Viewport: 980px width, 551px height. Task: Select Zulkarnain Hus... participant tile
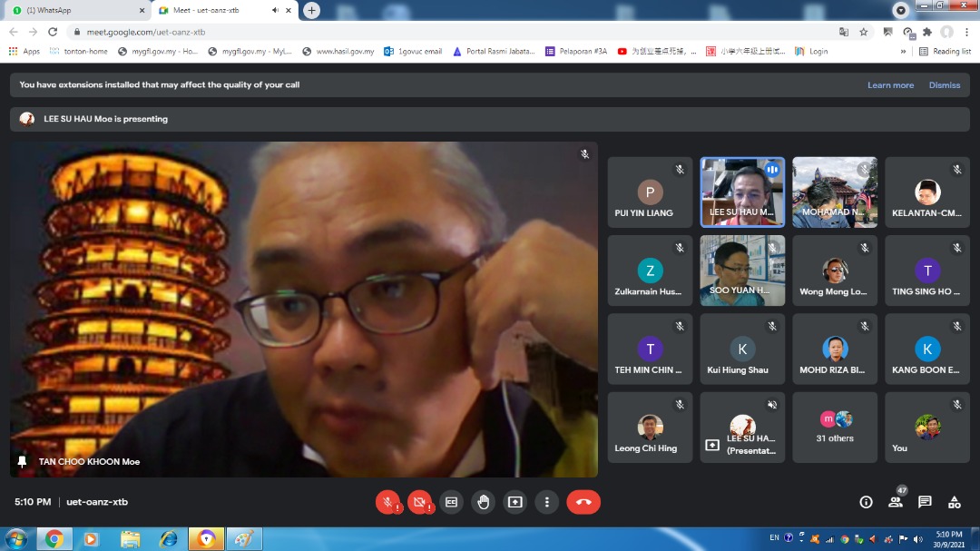pyautogui.click(x=650, y=271)
